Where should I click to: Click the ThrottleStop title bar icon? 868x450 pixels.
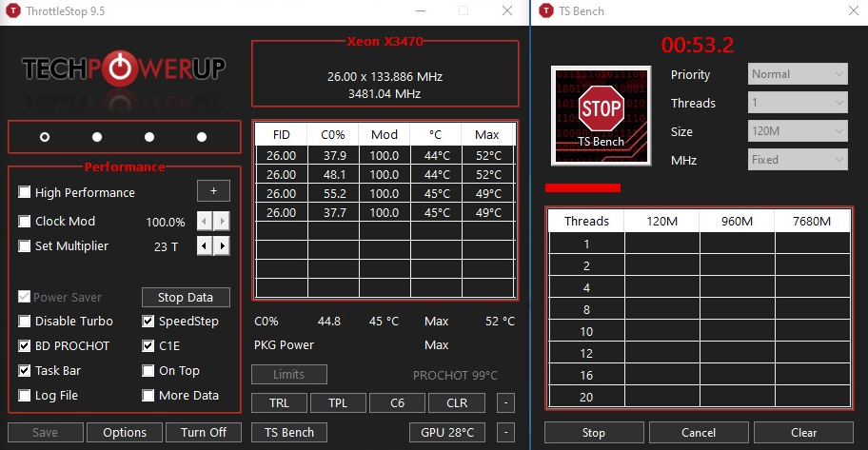point(12,11)
